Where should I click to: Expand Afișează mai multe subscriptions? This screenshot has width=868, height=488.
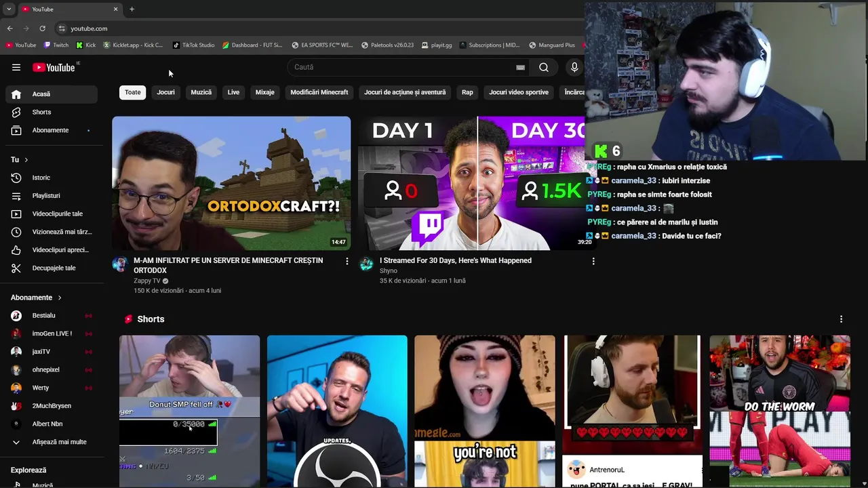[52, 442]
